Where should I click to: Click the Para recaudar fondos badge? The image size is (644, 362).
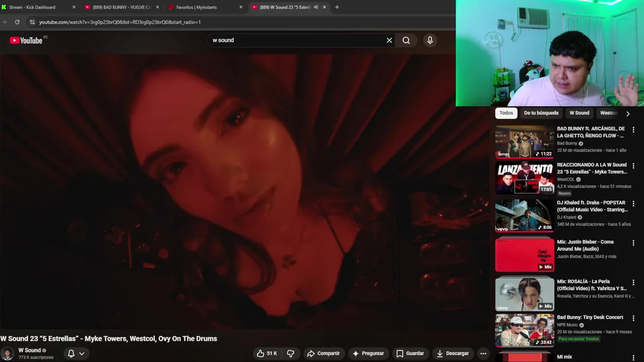pyautogui.click(x=579, y=339)
